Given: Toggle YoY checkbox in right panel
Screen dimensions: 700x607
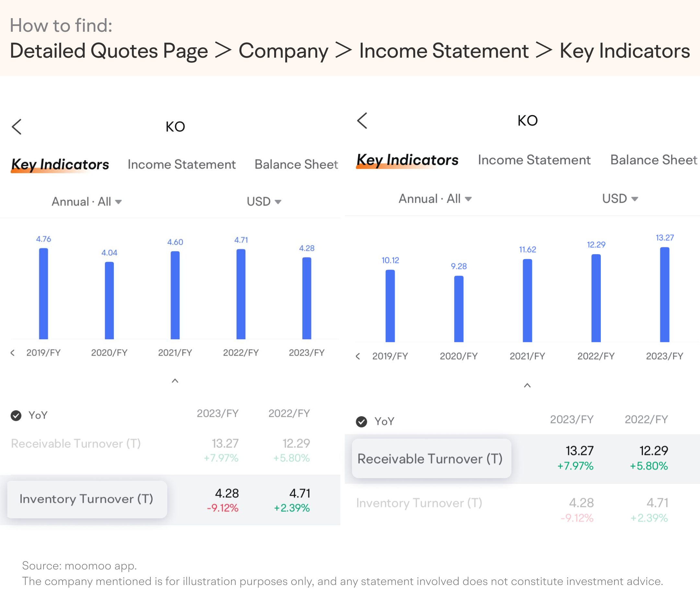Looking at the screenshot, I should tap(362, 421).
